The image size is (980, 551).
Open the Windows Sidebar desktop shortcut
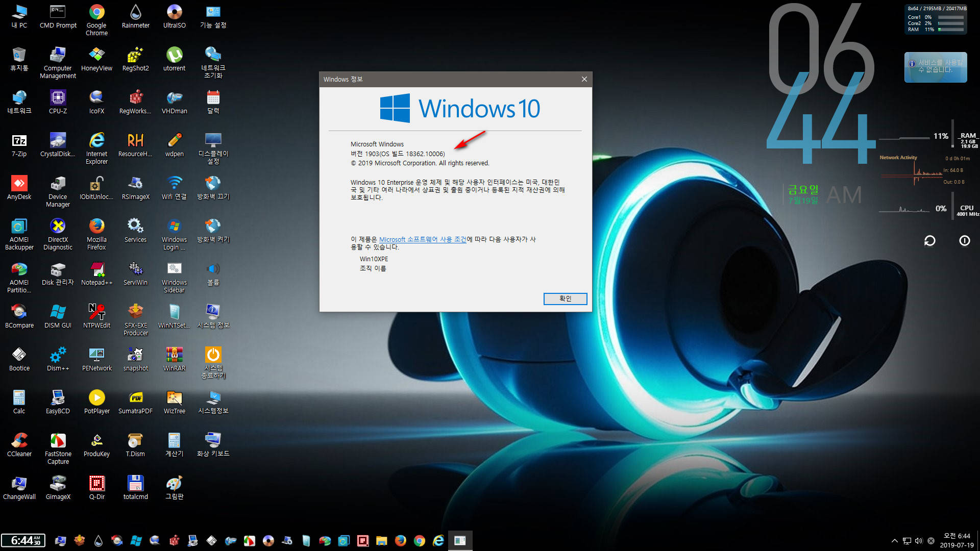(x=174, y=278)
